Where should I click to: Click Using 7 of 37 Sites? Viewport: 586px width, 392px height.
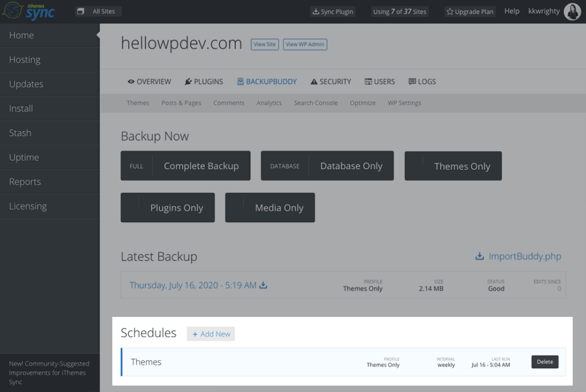[399, 11]
